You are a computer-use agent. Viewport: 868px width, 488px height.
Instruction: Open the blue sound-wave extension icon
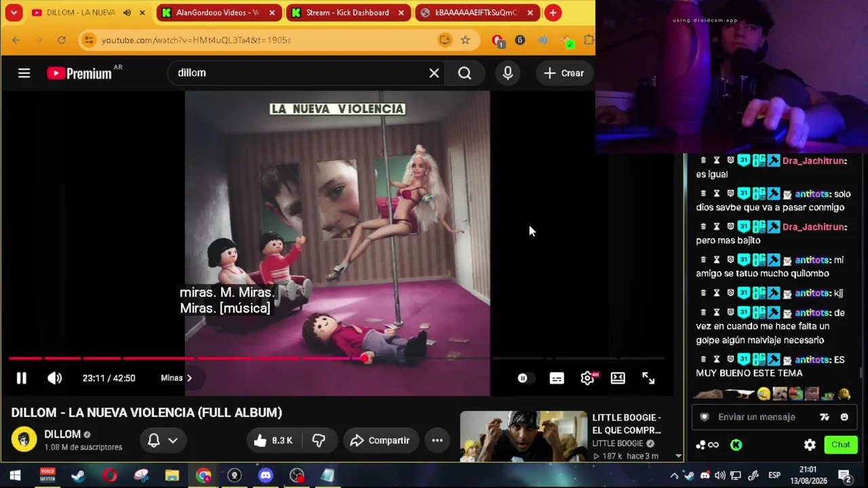point(542,41)
